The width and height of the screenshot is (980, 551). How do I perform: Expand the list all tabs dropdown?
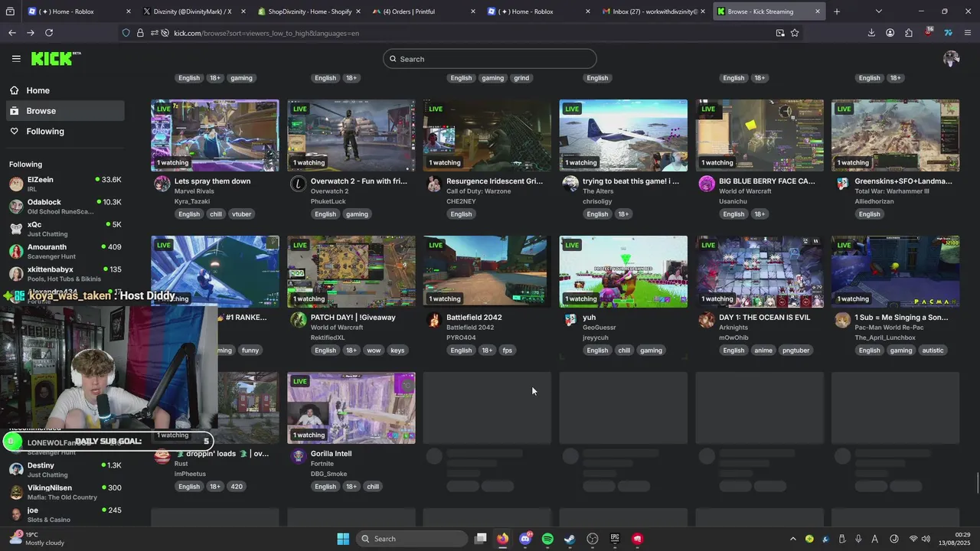[x=878, y=11]
